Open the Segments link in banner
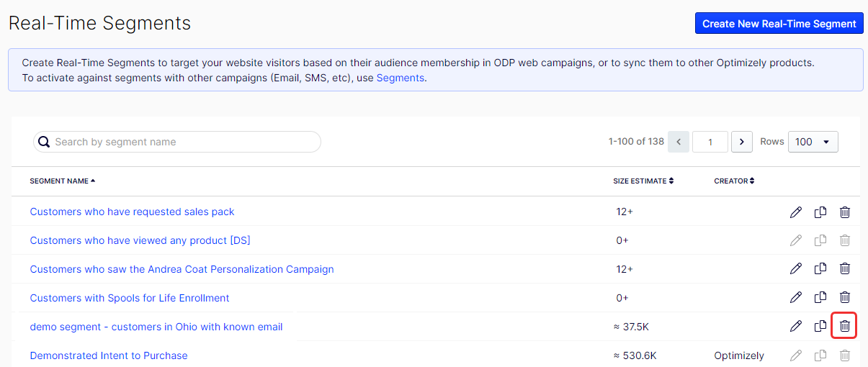 (401, 78)
